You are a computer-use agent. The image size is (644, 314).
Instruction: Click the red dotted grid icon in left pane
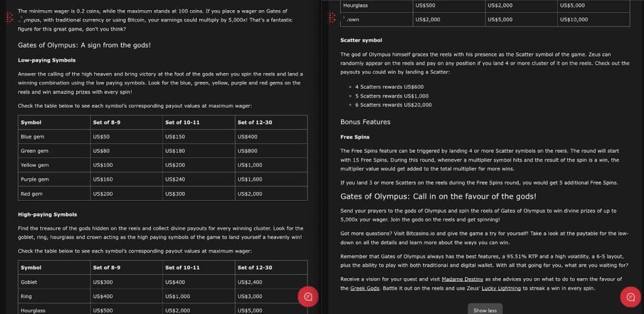tap(9, 19)
